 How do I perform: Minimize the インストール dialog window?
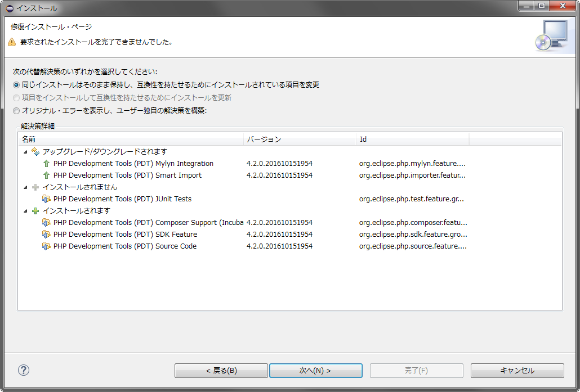(x=527, y=6)
